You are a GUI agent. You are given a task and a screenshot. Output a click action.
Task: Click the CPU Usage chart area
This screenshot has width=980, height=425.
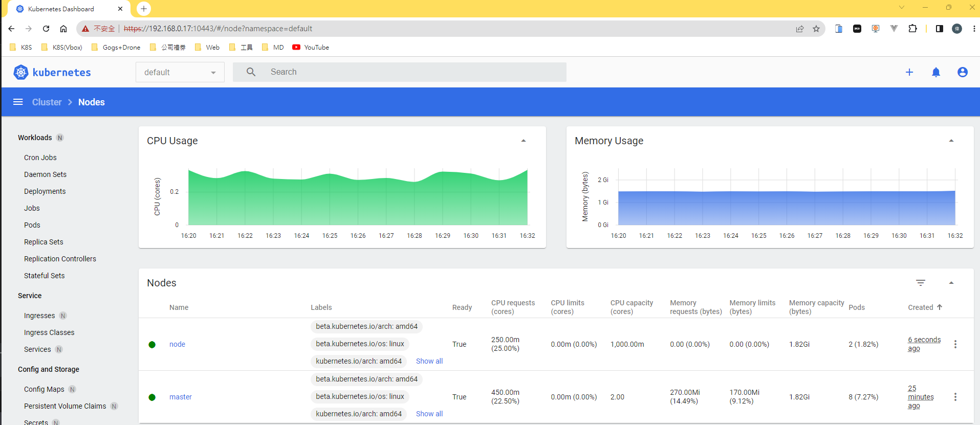358,198
